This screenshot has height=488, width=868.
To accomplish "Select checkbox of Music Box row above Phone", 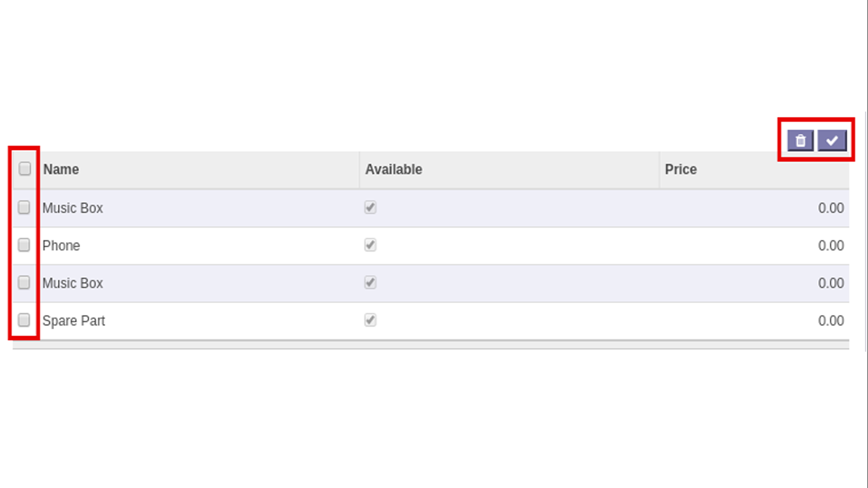I will click(x=24, y=207).
